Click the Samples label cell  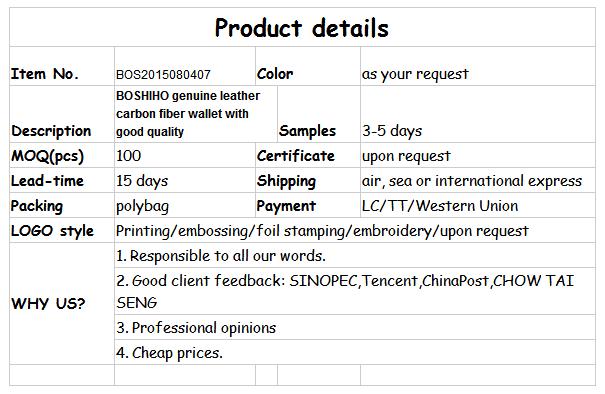[319, 114]
